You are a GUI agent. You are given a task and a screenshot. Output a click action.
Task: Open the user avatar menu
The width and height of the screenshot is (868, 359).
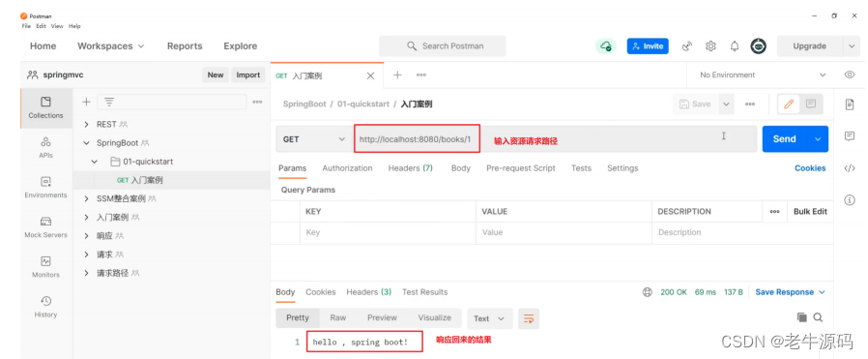point(759,46)
